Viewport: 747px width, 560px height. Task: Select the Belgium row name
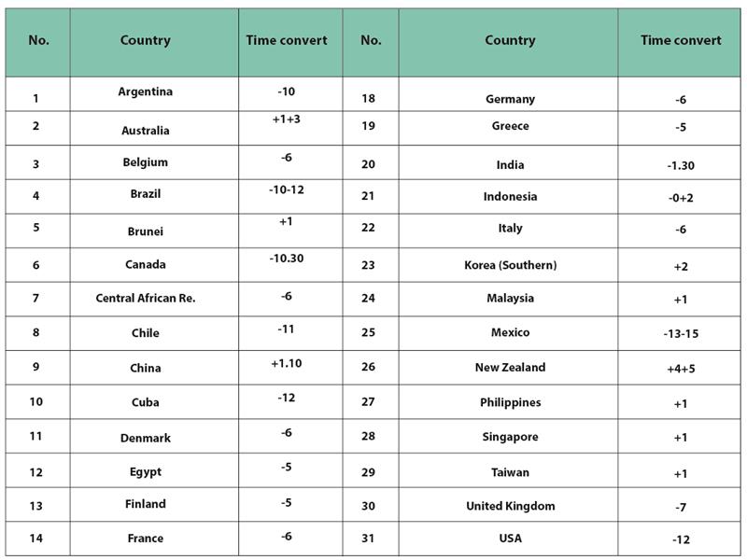coord(146,162)
